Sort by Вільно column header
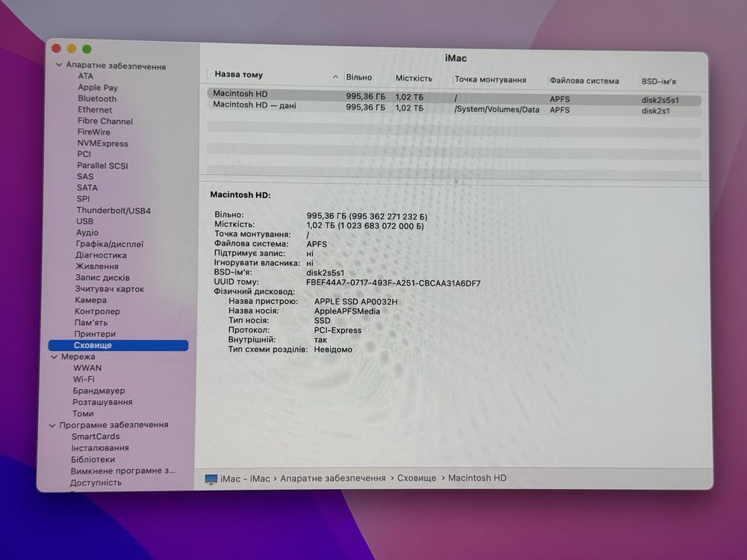 pos(359,77)
